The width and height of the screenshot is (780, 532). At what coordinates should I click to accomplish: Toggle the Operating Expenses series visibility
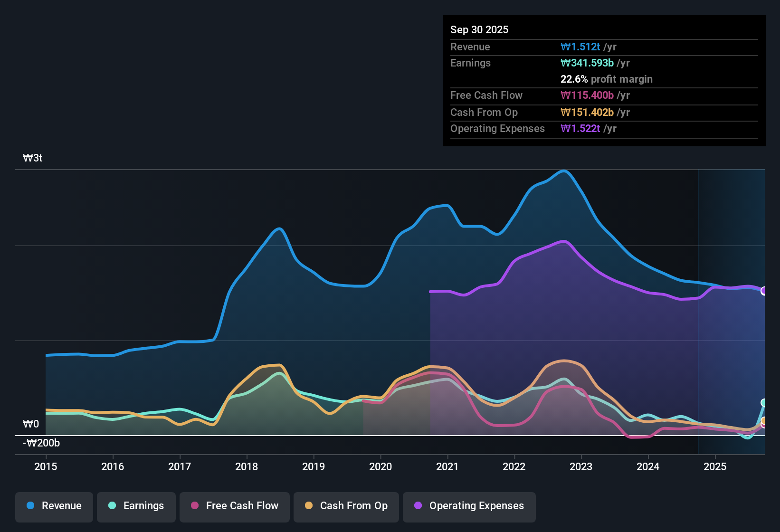pos(469,506)
